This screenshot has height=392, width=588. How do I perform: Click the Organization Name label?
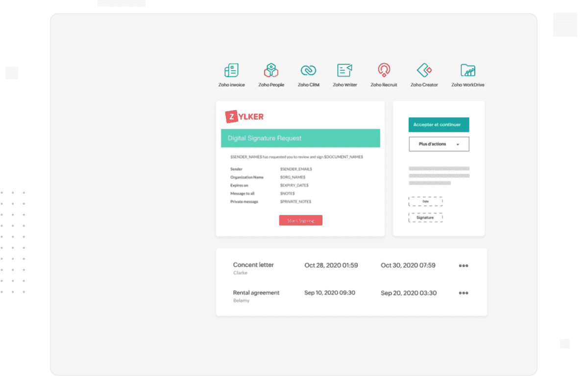point(247,177)
